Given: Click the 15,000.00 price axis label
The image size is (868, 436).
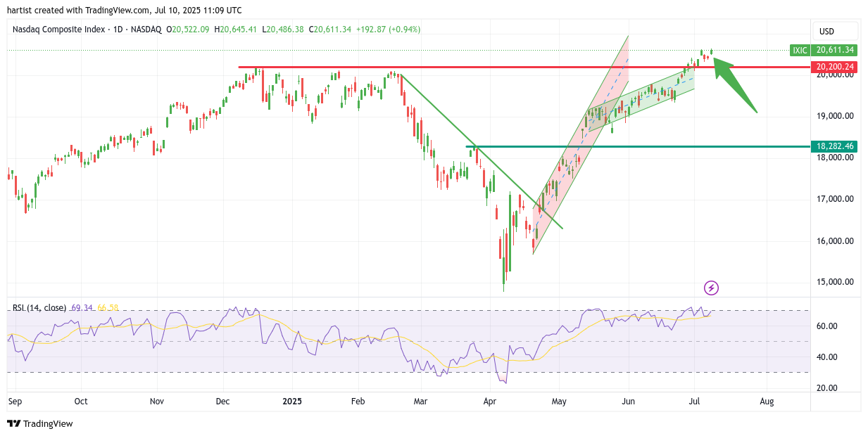Looking at the screenshot, I should point(834,282).
